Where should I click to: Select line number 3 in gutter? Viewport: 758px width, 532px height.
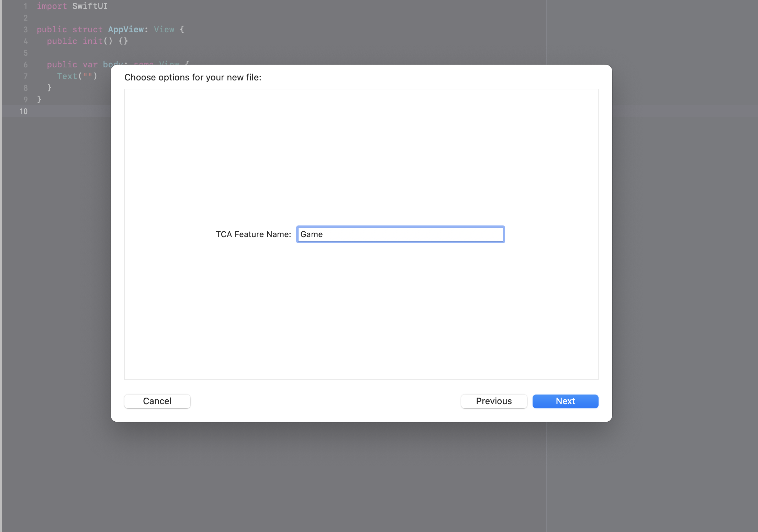click(25, 30)
